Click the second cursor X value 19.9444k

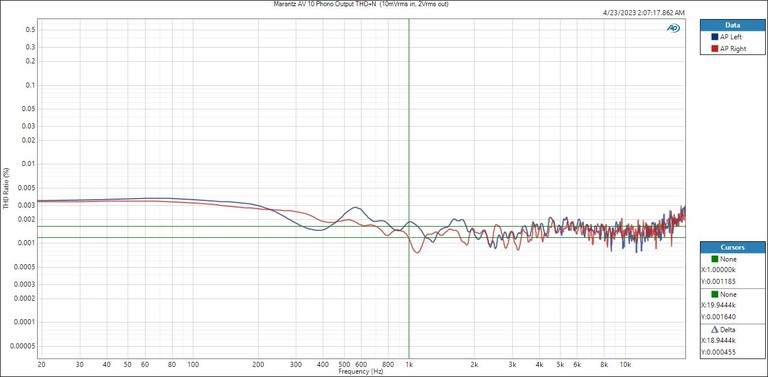click(x=719, y=306)
